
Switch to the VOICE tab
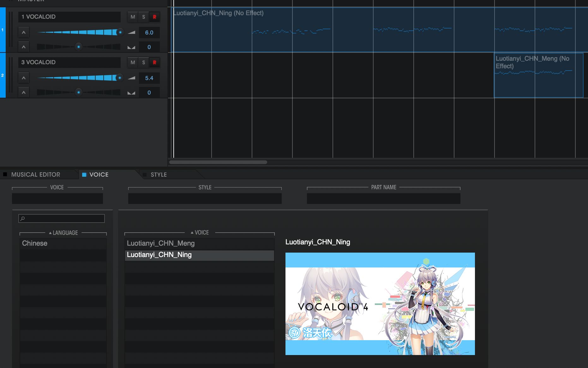coord(99,175)
